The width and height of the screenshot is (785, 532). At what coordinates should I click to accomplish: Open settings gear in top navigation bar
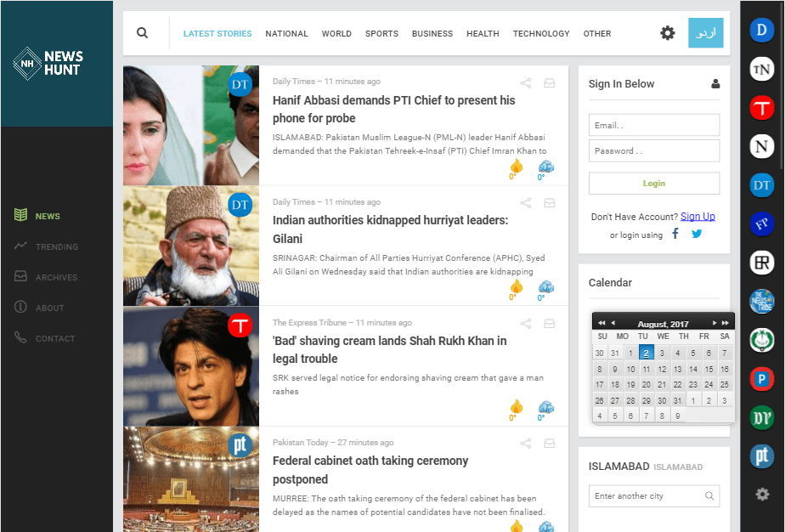coord(668,33)
